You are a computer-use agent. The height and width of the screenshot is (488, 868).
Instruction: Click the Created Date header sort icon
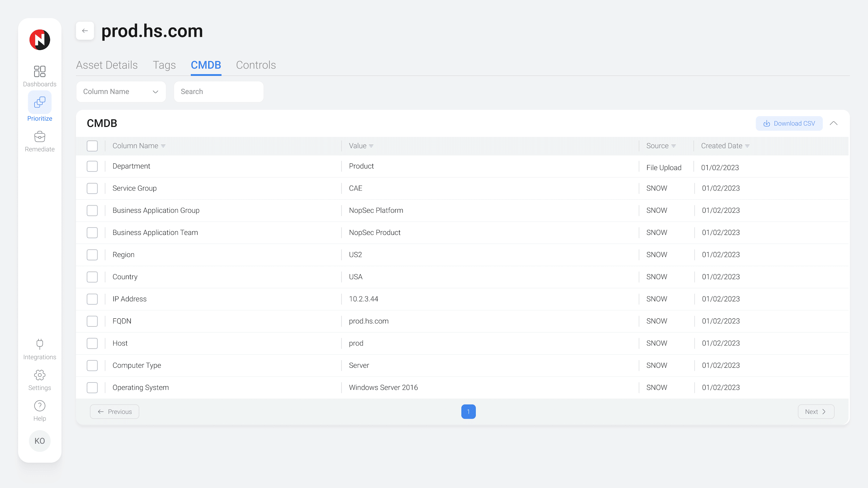pyautogui.click(x=747, y=146)
